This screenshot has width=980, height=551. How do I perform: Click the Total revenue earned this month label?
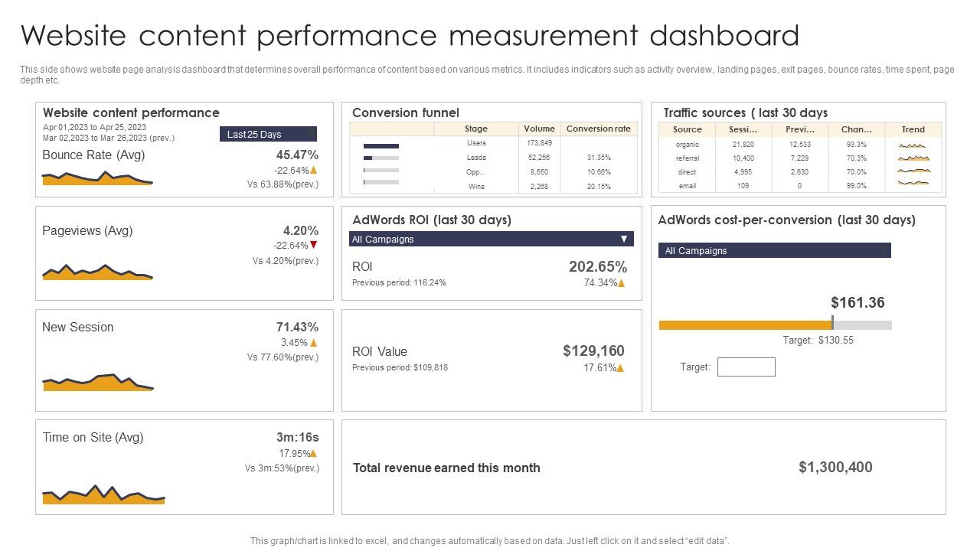click(446, 468)
